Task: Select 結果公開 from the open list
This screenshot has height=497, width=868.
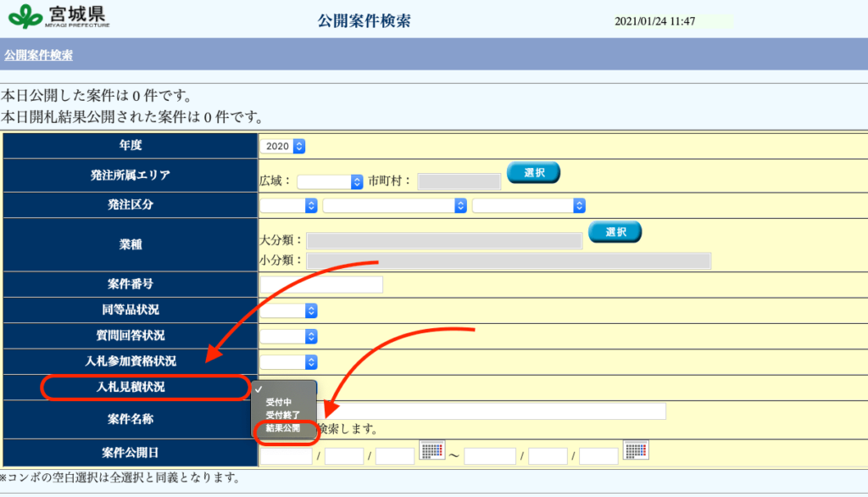Action: [x=282, y=429]
